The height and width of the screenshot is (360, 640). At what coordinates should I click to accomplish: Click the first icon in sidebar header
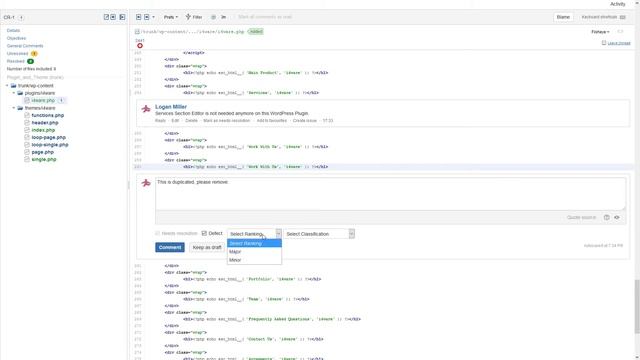(106, 17)
